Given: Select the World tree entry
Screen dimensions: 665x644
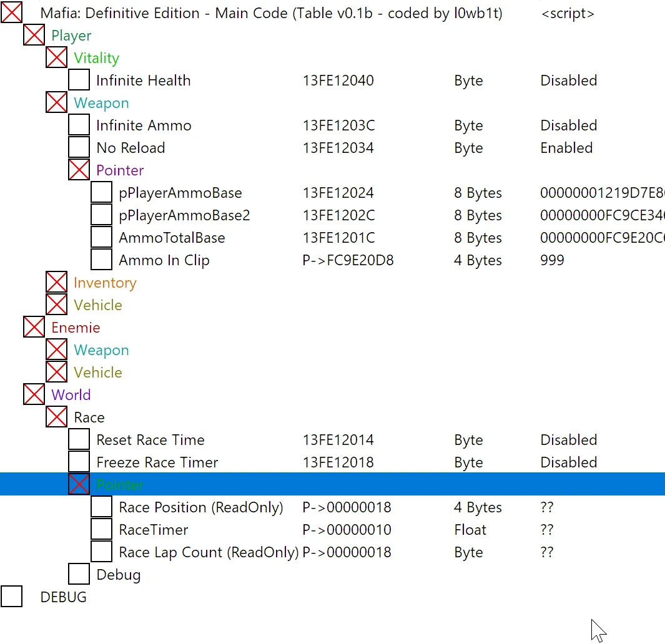Looking at the screenshot, I should pos(71,395).
